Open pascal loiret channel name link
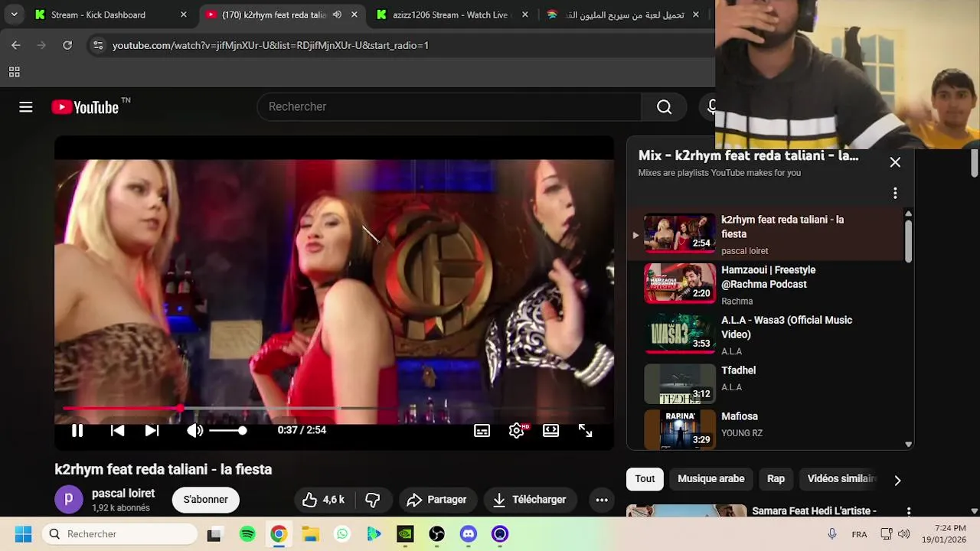980x551 pixels. pyautogui.click(x=123, y=494)
